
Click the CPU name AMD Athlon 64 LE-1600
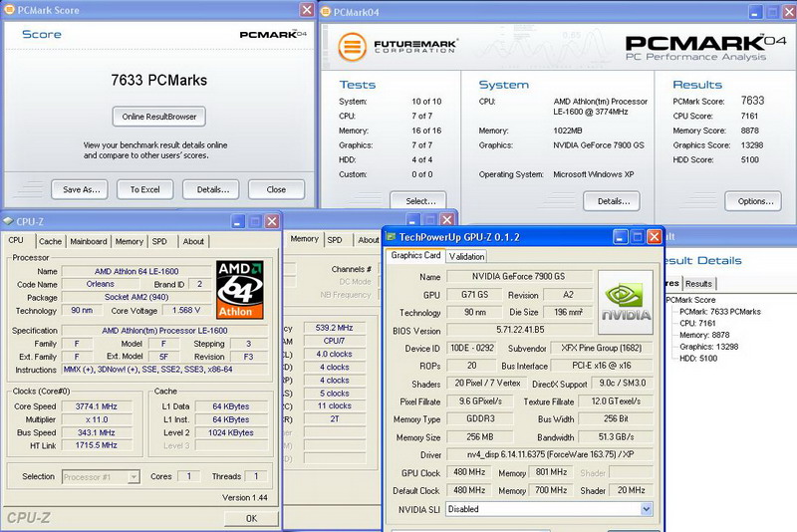pos(136,271)
